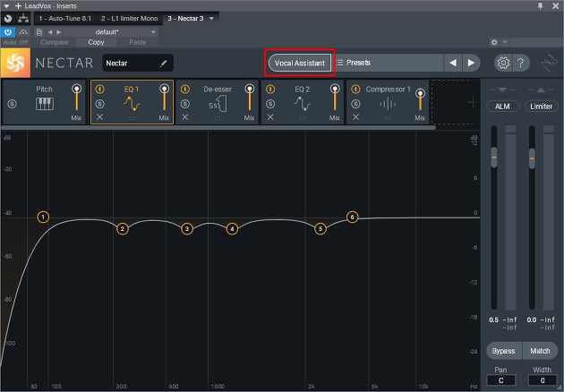Open the host plugin options gear
This screenshot has width=564, height=392.
pos(494,42)
